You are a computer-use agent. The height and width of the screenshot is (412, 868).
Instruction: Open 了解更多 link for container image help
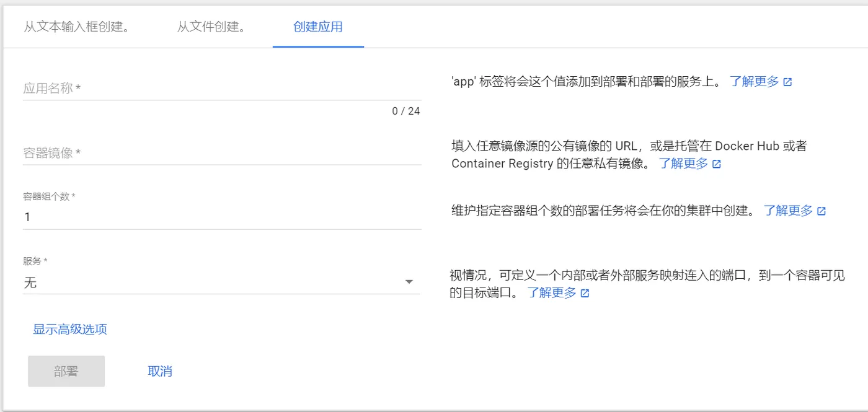683,164
